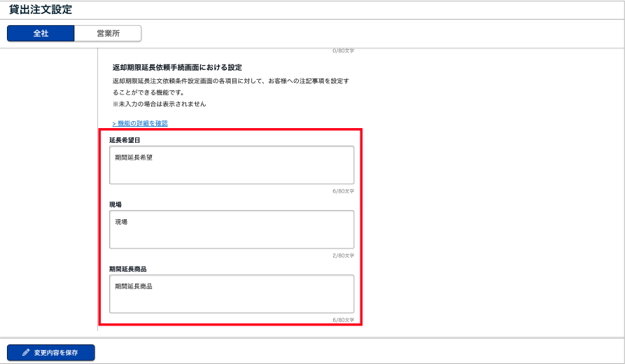Click the 2/80文字 counter under 現場
Screen dimensions: 625x364
(x=343, y=255)
